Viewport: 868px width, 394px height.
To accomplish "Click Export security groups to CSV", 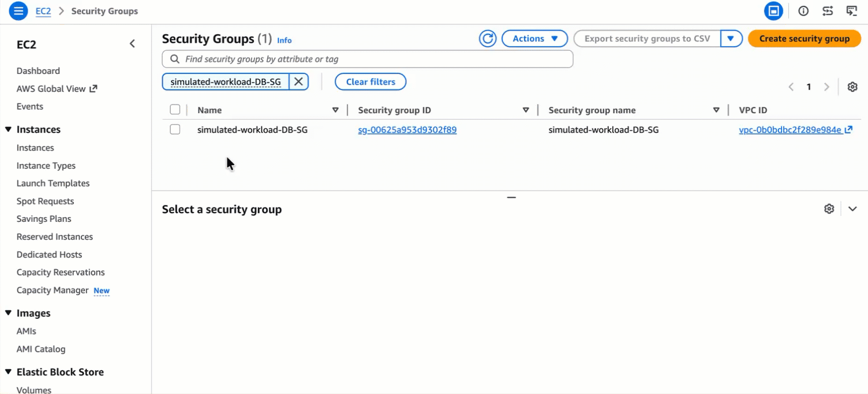I will 647,39.
